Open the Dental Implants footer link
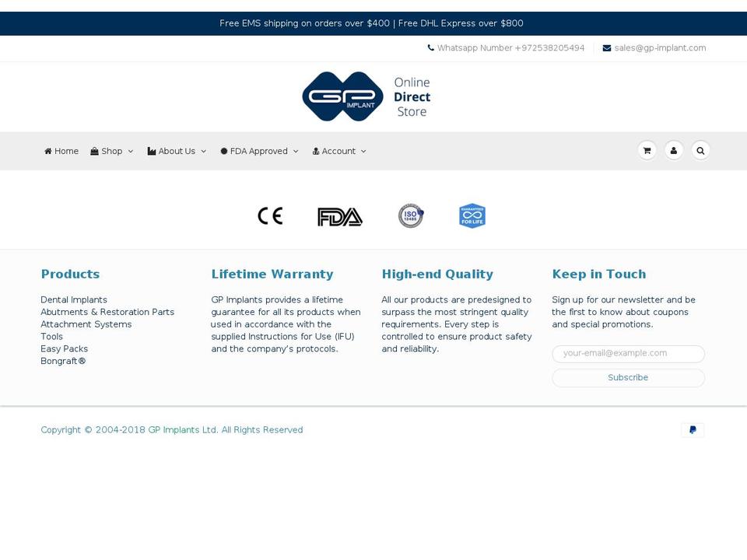The height and width of the screenshot is (560, 747). pos(74,299)
